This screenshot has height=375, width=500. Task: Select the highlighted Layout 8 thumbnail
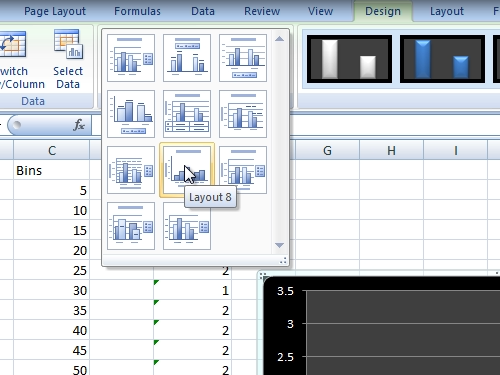(187, 170)
